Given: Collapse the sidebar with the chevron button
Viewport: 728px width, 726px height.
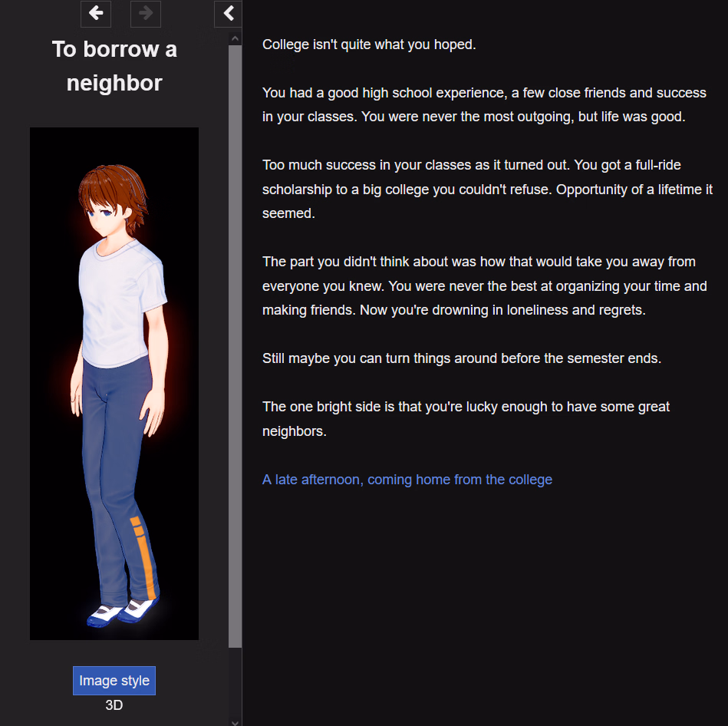Looking at the screenshot, I should [228, 14].
